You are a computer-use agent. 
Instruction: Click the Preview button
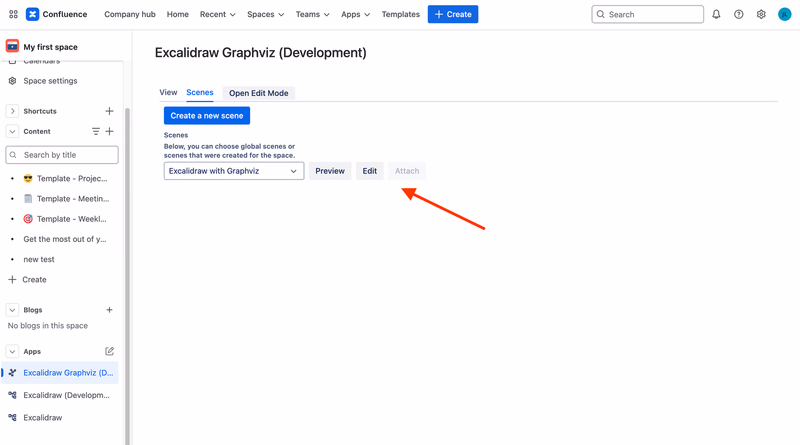(x=330, y=171)
